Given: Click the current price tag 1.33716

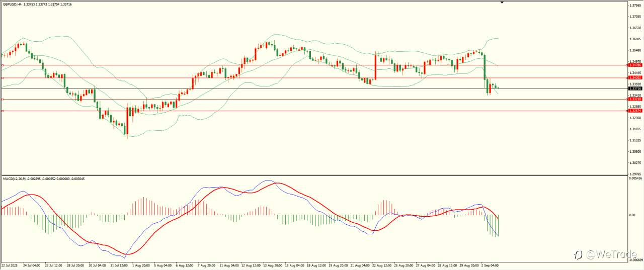Looking at the screenshot, I should 635,88.
